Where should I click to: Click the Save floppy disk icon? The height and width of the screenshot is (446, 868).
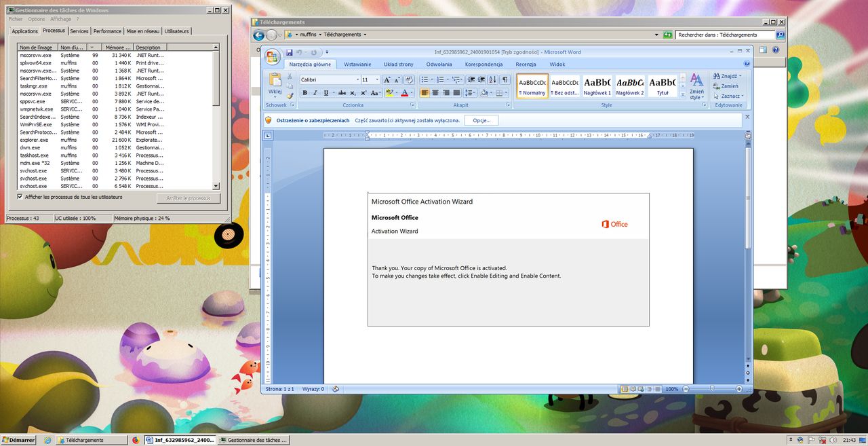click(290, 52)
